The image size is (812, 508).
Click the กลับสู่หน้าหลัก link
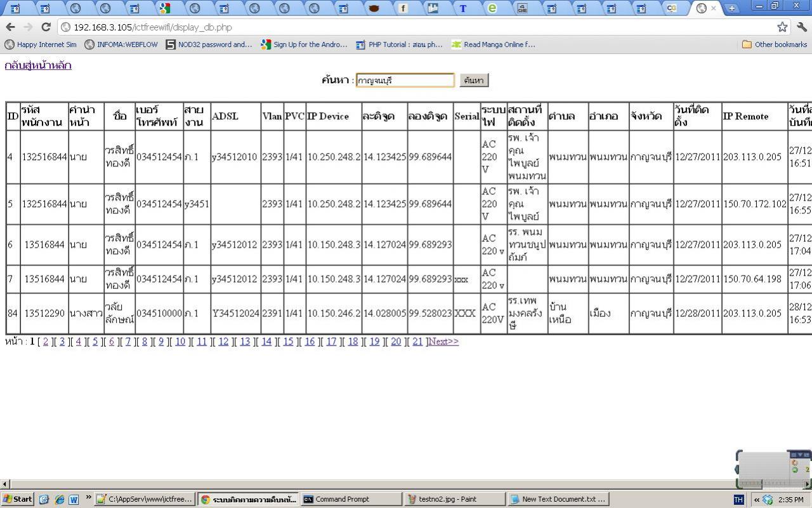[38, 65]
